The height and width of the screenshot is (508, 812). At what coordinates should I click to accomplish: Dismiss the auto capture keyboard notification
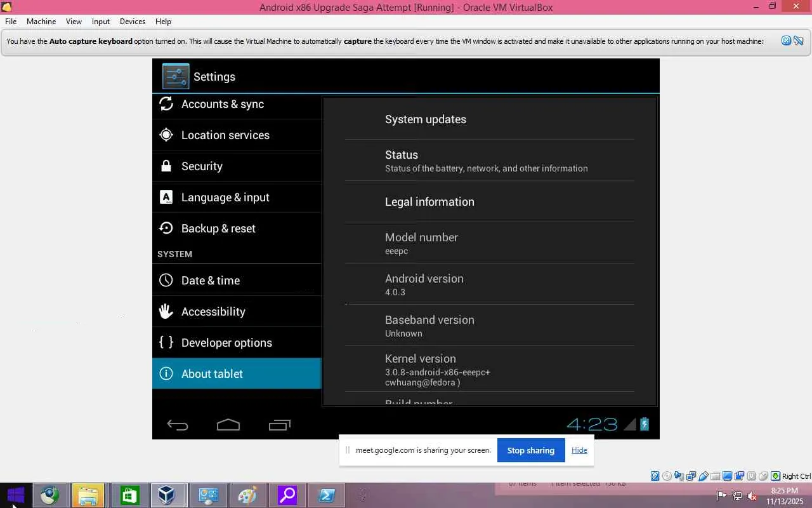point(786,41)
